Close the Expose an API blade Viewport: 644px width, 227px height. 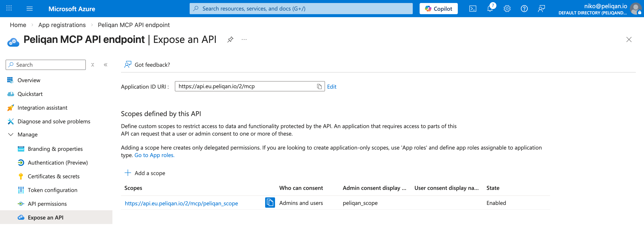point(629,39)
